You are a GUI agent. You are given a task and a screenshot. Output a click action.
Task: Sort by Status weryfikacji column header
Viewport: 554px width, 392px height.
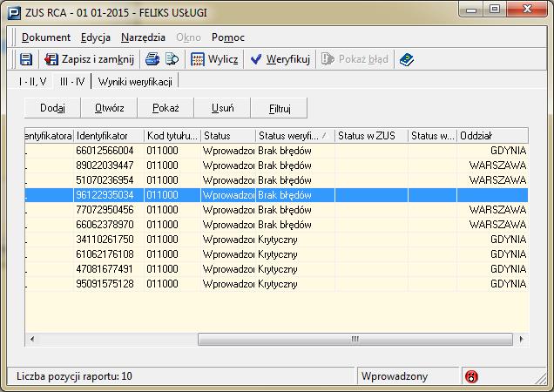coord(294,136)
